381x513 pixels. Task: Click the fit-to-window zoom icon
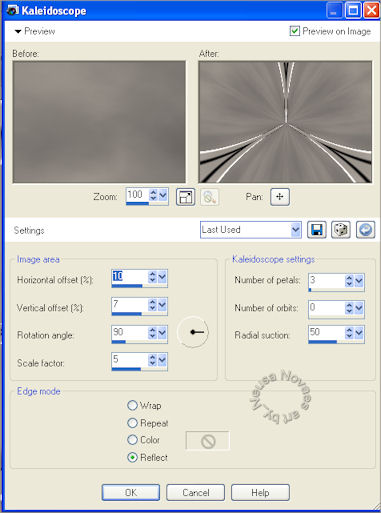[185, 197]
